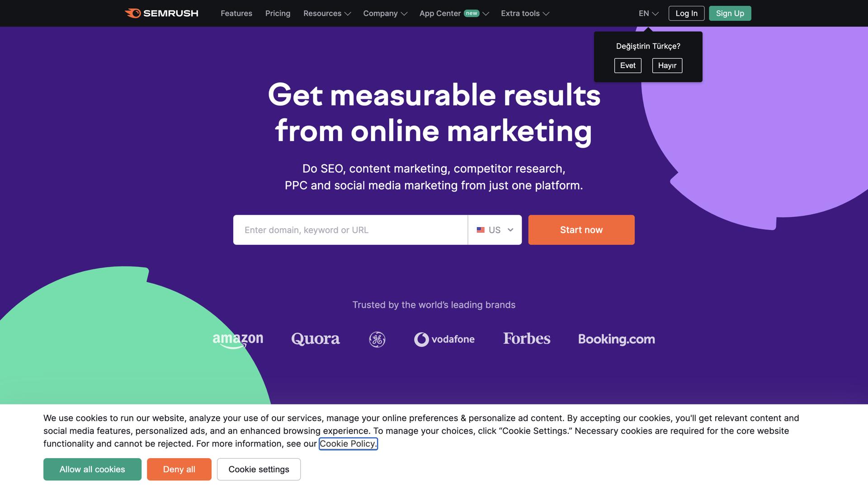Select the Features menu item

236,13
